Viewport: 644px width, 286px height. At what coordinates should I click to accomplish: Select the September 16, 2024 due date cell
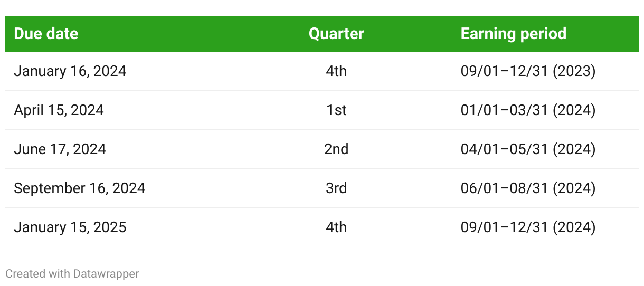point(80,188)
